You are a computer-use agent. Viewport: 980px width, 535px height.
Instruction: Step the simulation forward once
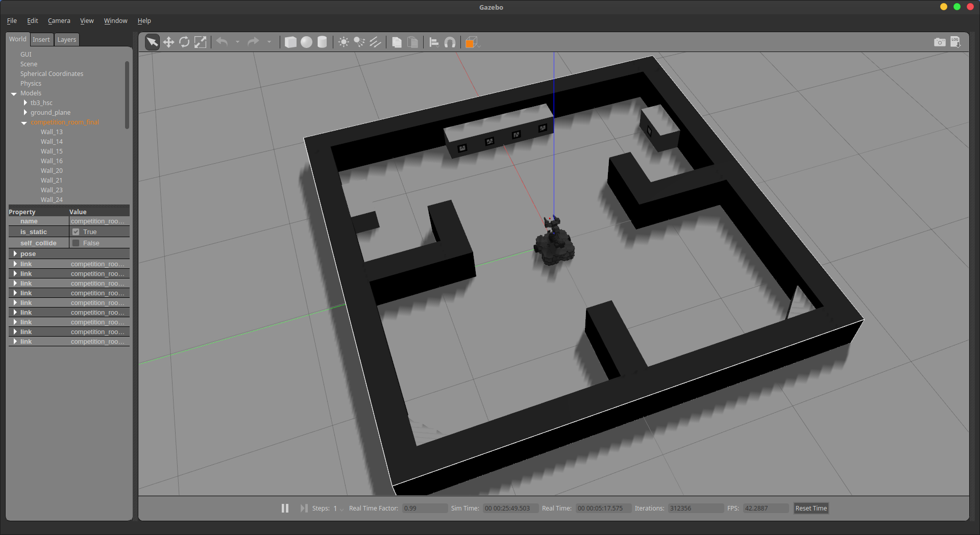(304, 508)
